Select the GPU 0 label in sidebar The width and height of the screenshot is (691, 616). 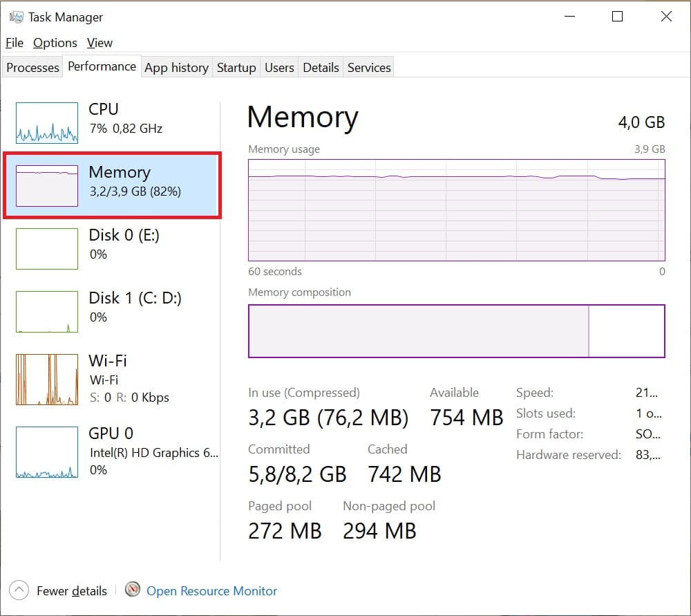click(x=111, y=433)
